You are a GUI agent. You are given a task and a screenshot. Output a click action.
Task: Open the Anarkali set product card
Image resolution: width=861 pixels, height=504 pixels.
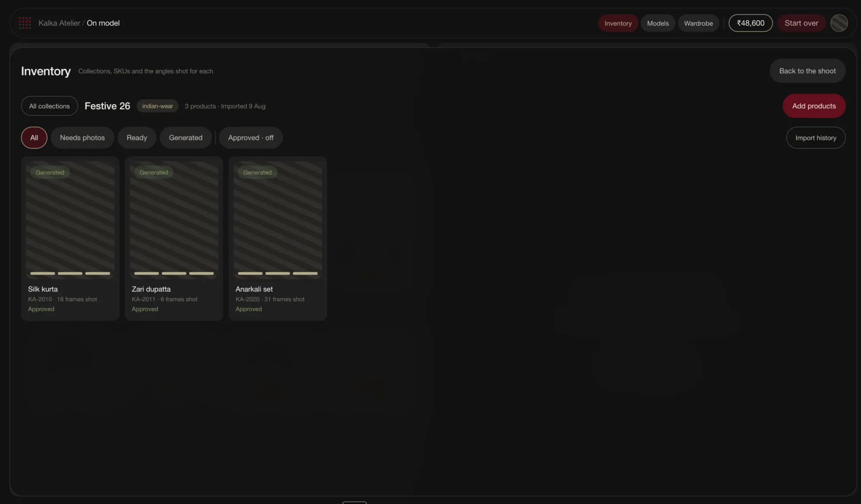click(278, 238)
